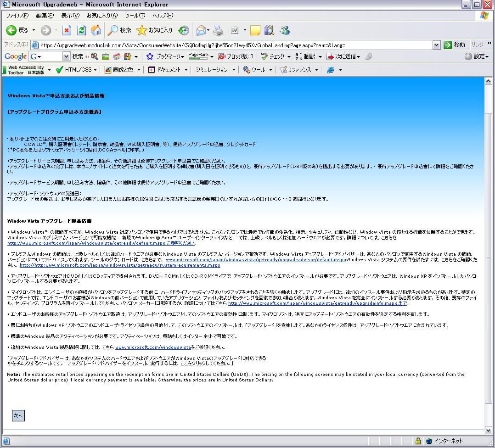Open the ヘルプ(H) menu
The image size is (495, 448).
[163, 16]
